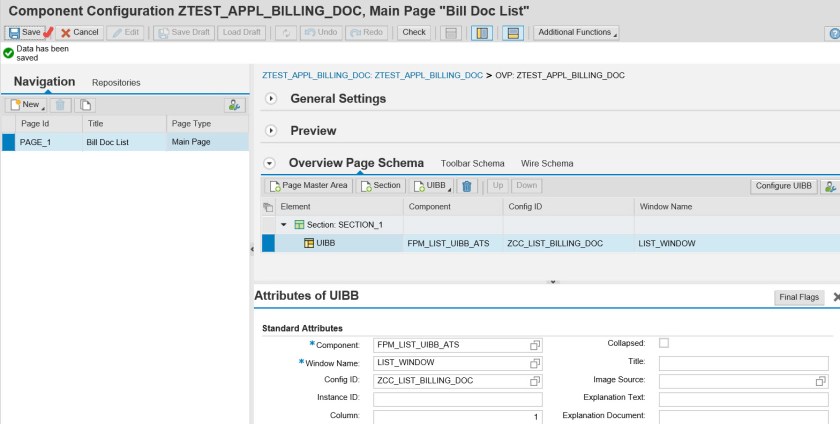This screenshot has height=424, width=840.
Task: Open the UIBB dropdown in the schema toolbar
Action: (x=432, y=186)
